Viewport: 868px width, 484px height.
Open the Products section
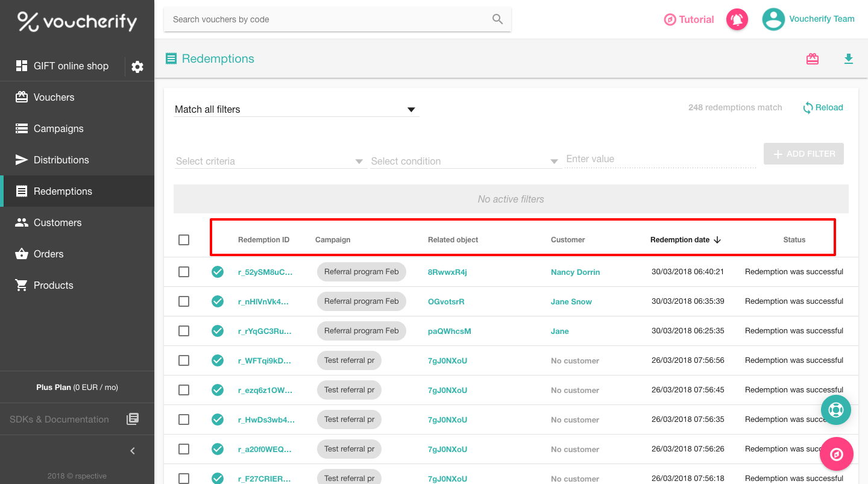[x=77, y=285]
